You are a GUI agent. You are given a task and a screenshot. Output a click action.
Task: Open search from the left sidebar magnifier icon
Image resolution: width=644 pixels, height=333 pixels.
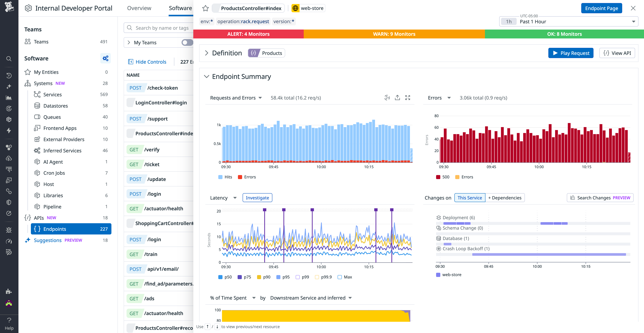(x=9, y=59)
